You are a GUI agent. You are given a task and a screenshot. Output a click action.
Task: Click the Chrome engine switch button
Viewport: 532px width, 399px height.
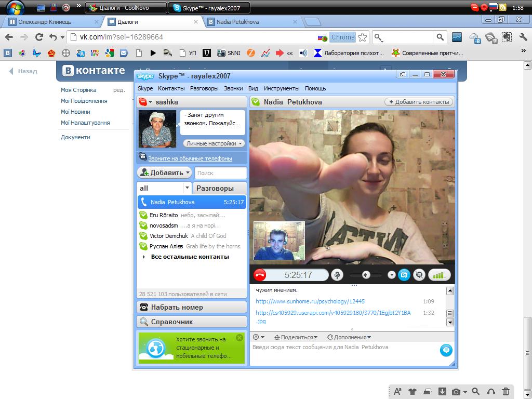pyautogui.click(x=343, y=37)
